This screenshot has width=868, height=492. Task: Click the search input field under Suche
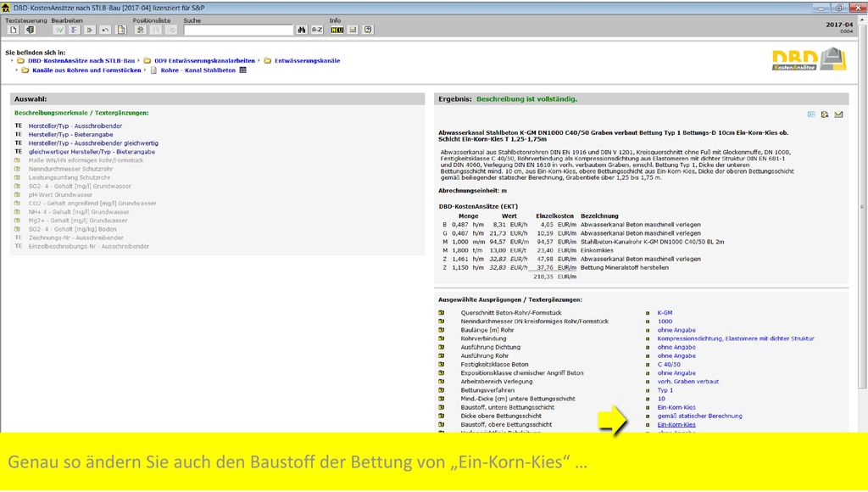[x=238, y=30]
